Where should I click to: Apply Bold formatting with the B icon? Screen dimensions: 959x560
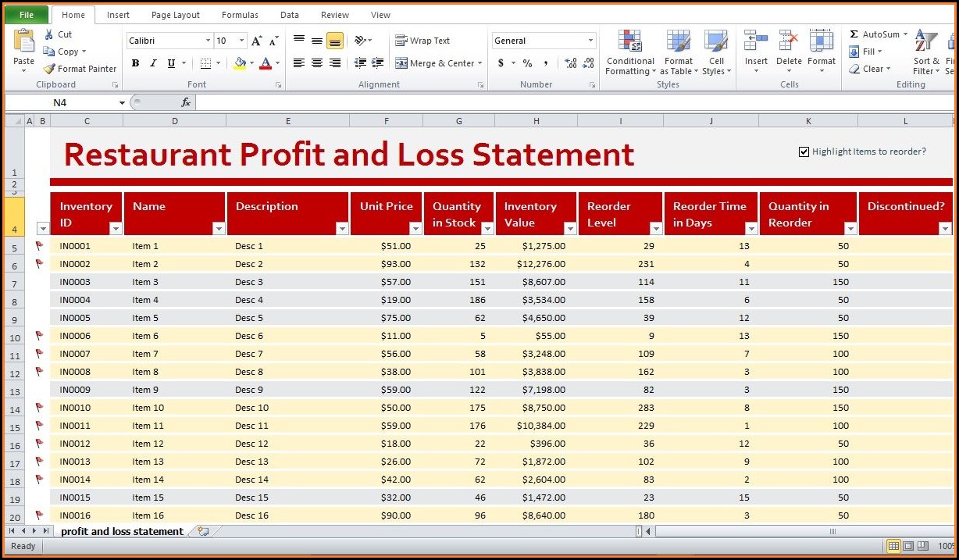pyautogui.click(x=136, y=63)
